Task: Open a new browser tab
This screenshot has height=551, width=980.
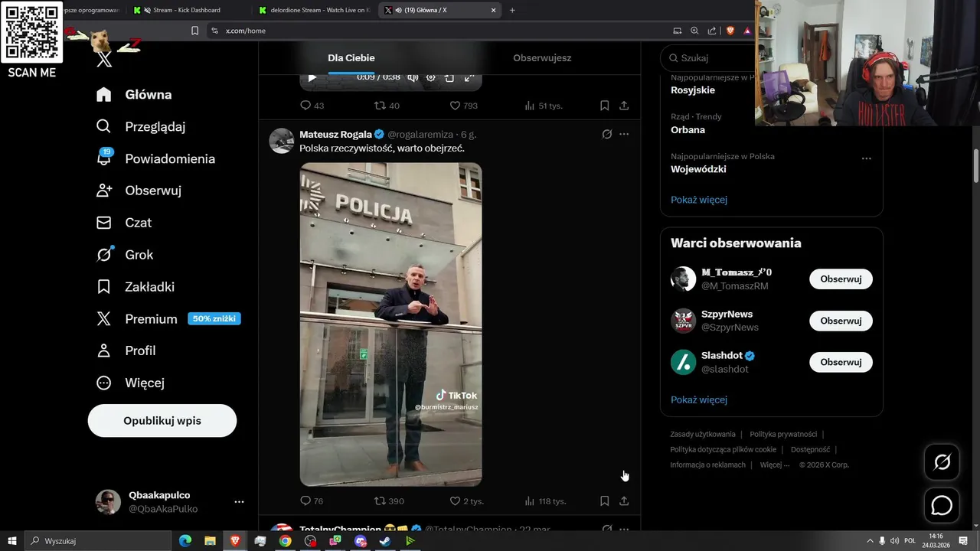Action: click(512, 10)
